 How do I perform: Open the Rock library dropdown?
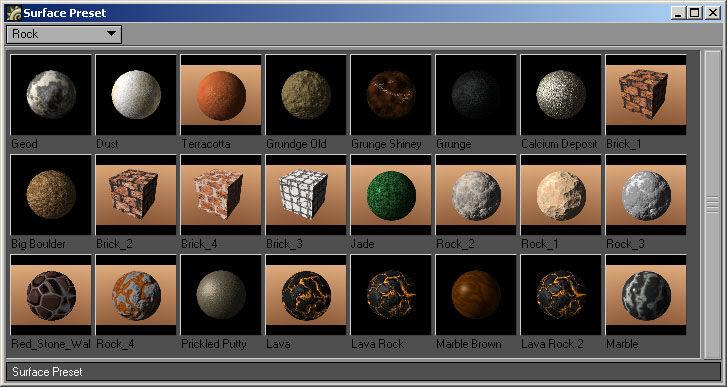pos(64,34)
